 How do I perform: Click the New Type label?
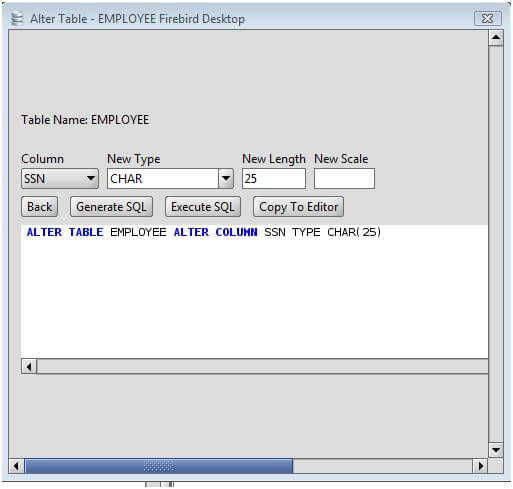(x=134, y=159)
